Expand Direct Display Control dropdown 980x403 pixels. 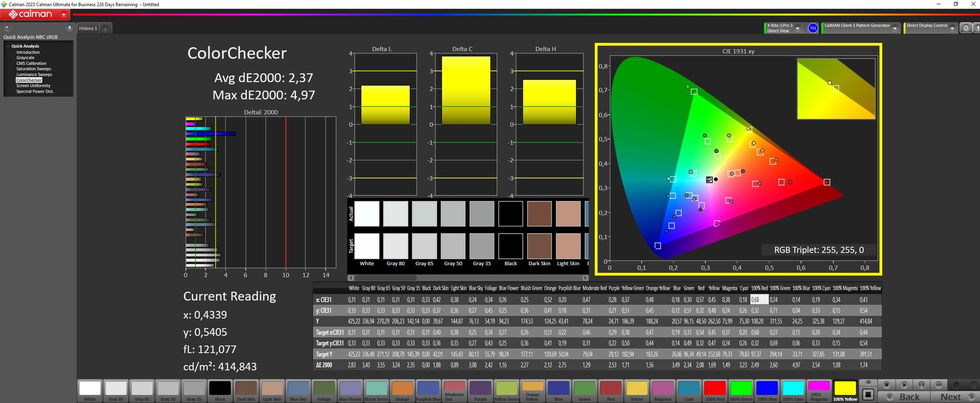coord(952,29)
